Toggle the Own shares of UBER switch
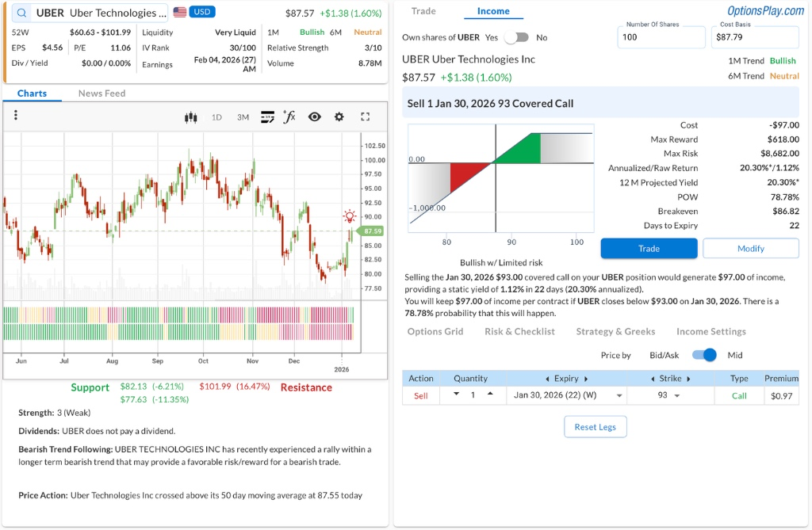The height and width of the screenshot is (530, 812). pyautogui.click(x=515, y=37)
